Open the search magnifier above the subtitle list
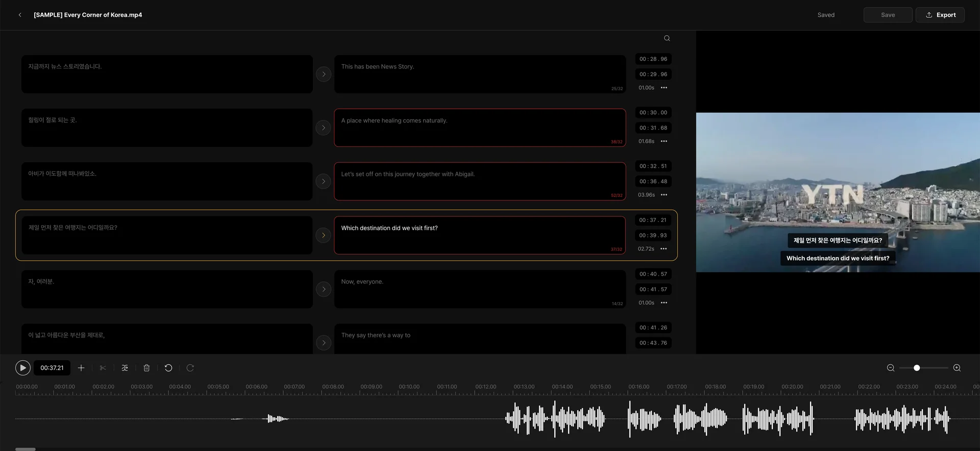The width and height of the screenshot is (980, 451). point(667,38)
